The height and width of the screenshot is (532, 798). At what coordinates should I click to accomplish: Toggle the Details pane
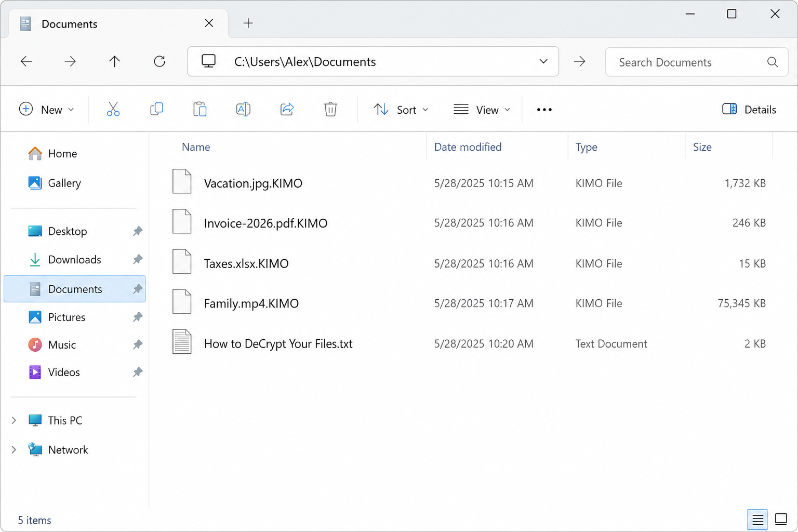click(749, 109)
